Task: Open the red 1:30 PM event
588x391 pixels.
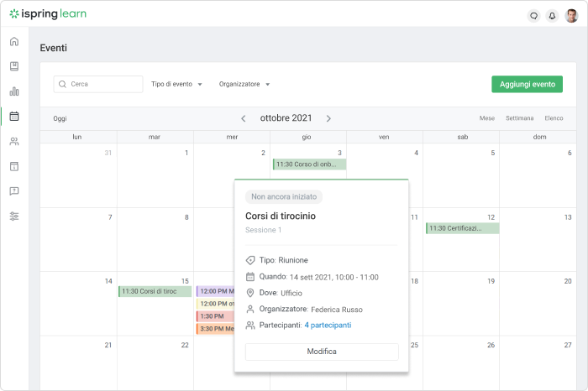Action: point(215,316)
